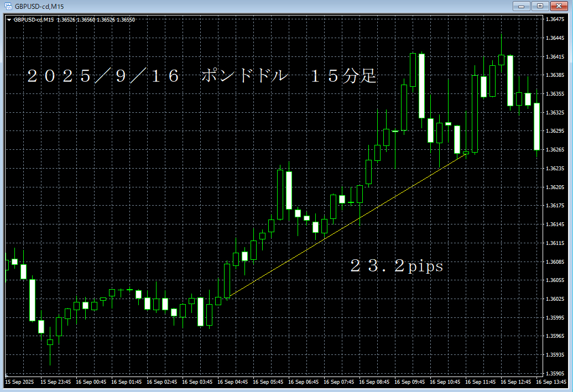Image resolution: width=573 pixels, height=392 pixels.
Task: Click the "16 Sep 08:45" time axis label
Action: point(374,381)
